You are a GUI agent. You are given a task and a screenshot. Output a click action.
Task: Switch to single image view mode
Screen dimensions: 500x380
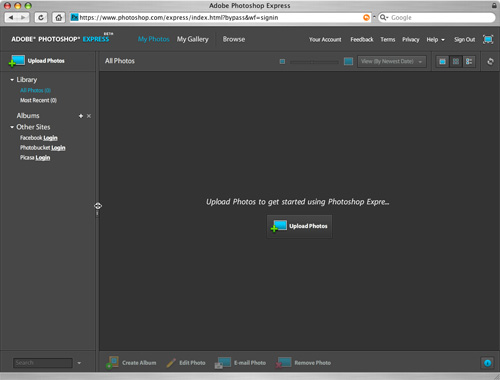(442, 61)
